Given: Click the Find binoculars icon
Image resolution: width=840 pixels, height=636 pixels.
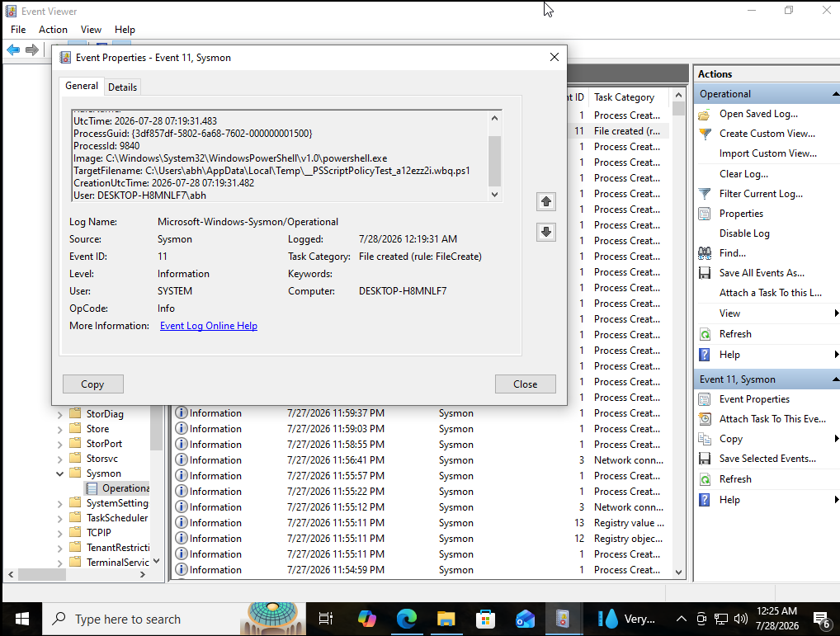Looking at the screenshot, I should point(705,253).
